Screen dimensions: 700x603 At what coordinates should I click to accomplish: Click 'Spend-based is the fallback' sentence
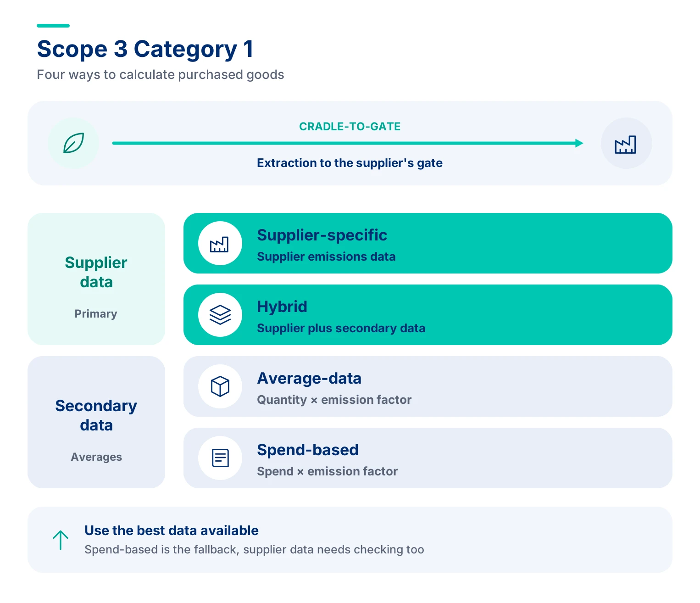click(x=254, y=550)
